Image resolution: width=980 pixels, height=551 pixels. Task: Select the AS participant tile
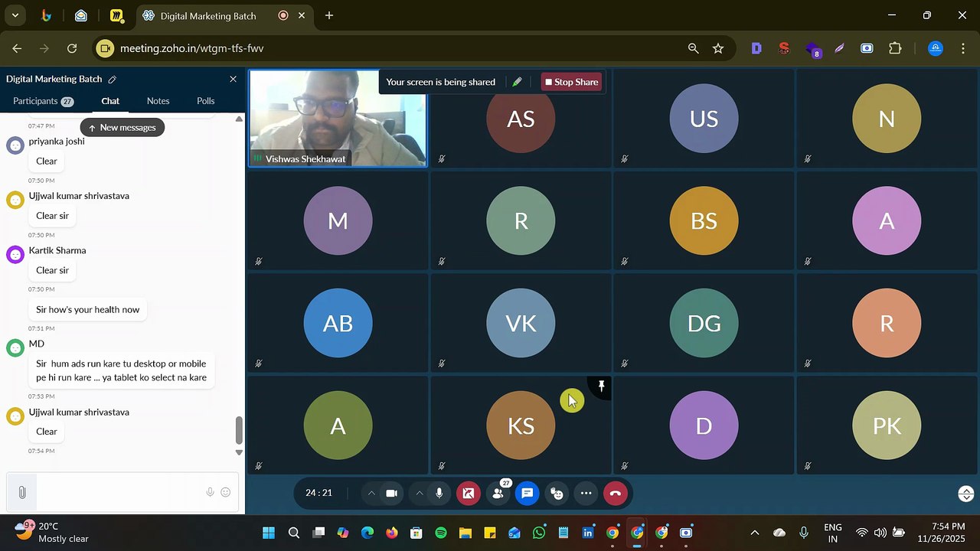point(521,118)
